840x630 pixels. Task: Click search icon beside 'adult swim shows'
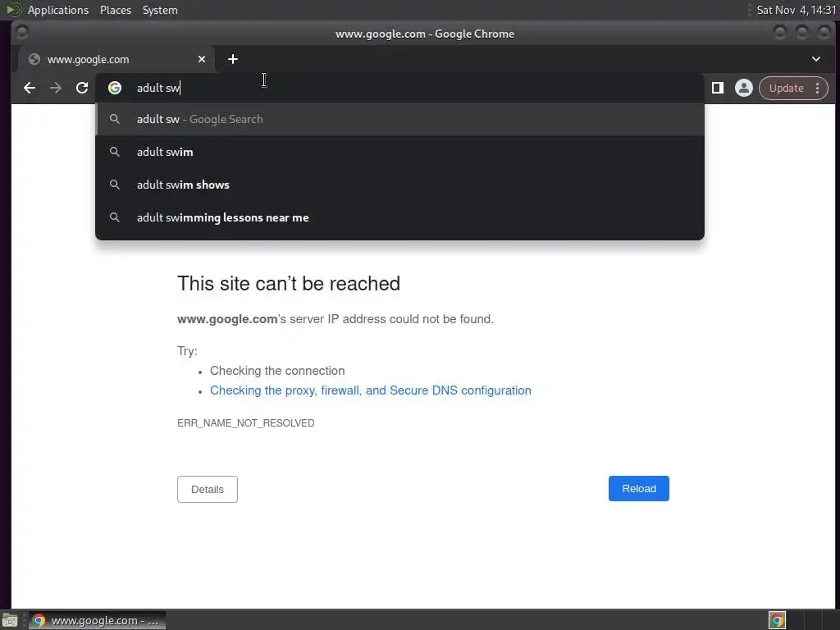115,185
